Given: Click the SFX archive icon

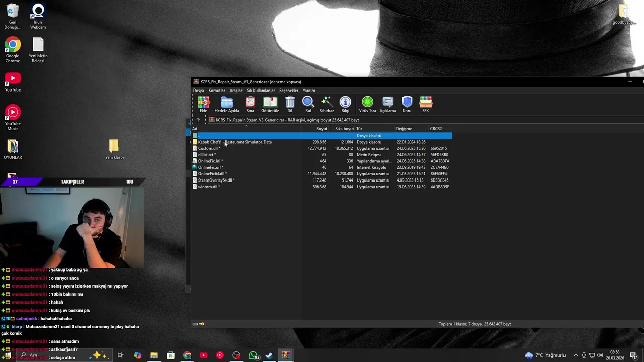Looking at the screenshot, I should tap(426, 104).
